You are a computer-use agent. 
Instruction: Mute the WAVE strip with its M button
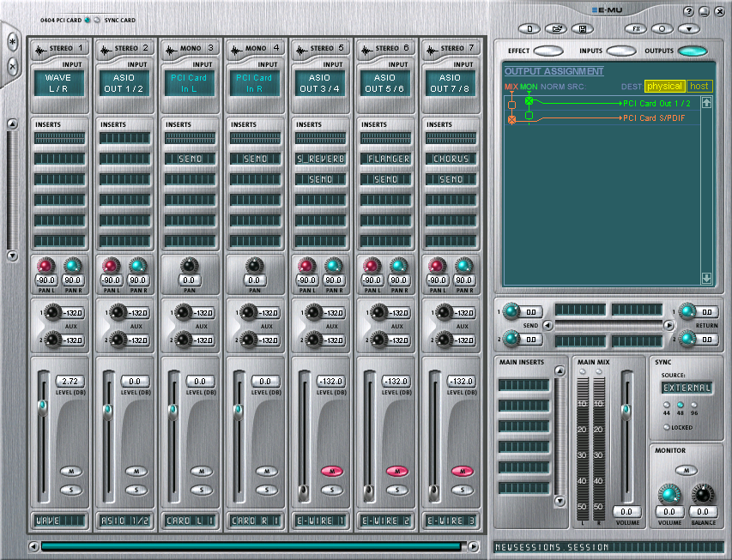(71, 472)
